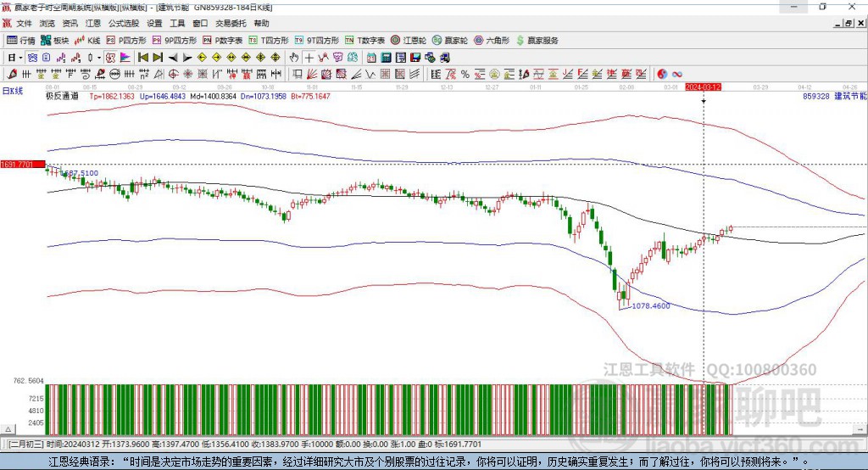The width and height of the screenshot is (868, 470).
Task: Click the 859328 建筑节能 stock label
Action: (834, 96)
